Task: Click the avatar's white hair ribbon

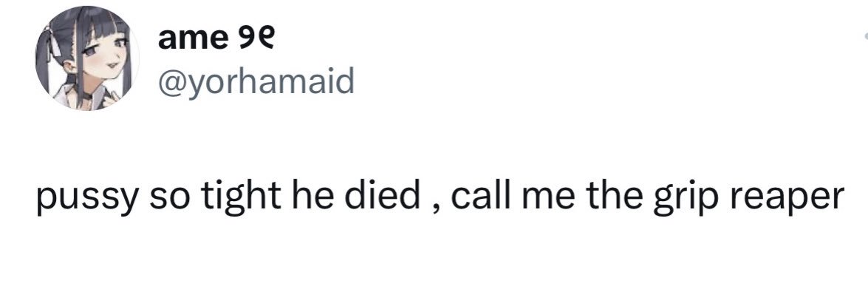Action: [55, 43]
